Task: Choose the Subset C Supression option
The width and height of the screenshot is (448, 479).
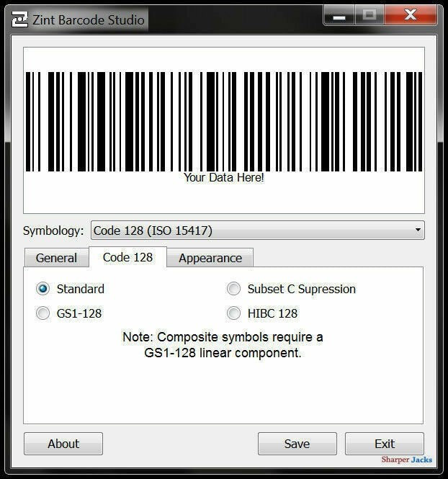Action: click(234, 289)
